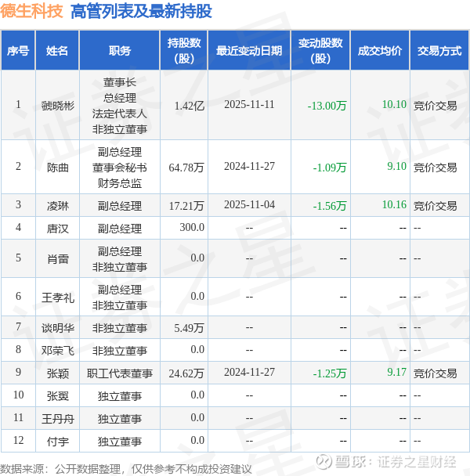
Task: Click the 德生科技 title text
Action: point(31,11)
